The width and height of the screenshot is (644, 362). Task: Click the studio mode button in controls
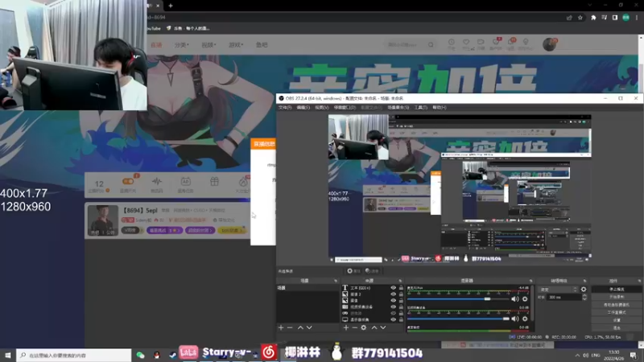click(x=617, y=312)
